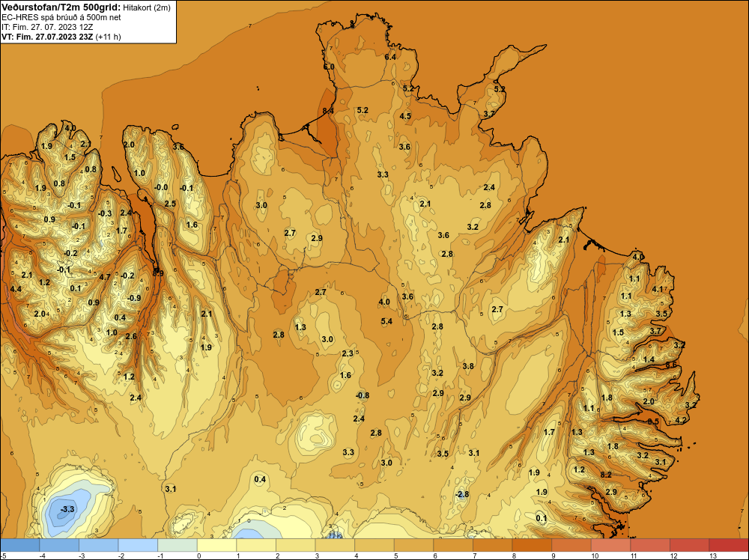Screen dimensions: 749x560
Task: Select the pale green swatch between -1 and 0
Action: coord(178,545)
